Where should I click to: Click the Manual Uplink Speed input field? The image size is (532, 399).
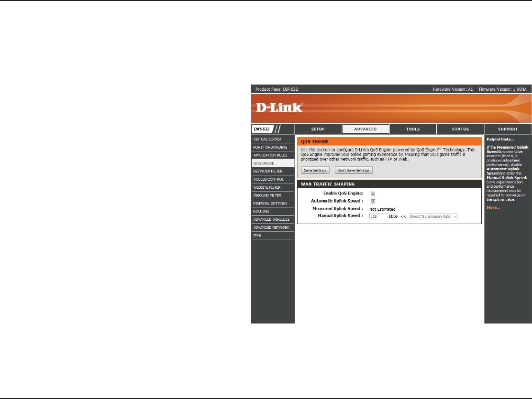click(378, 216)
